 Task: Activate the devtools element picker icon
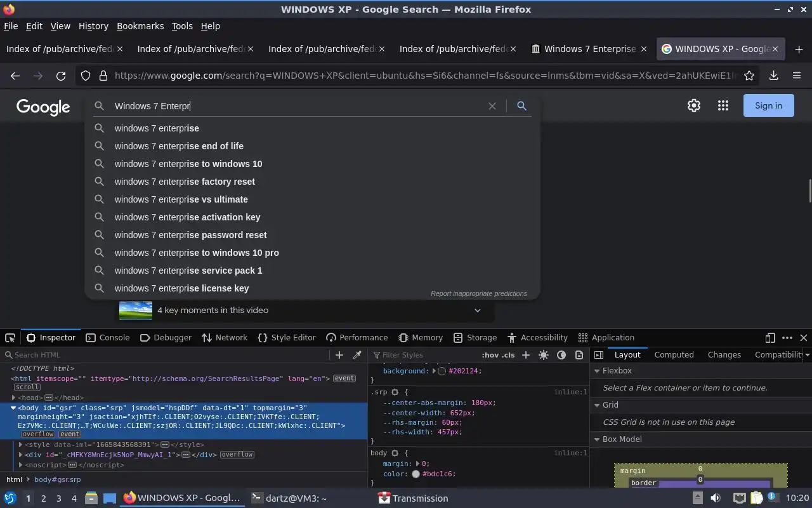pyautogui.click(x=10, y=338)
